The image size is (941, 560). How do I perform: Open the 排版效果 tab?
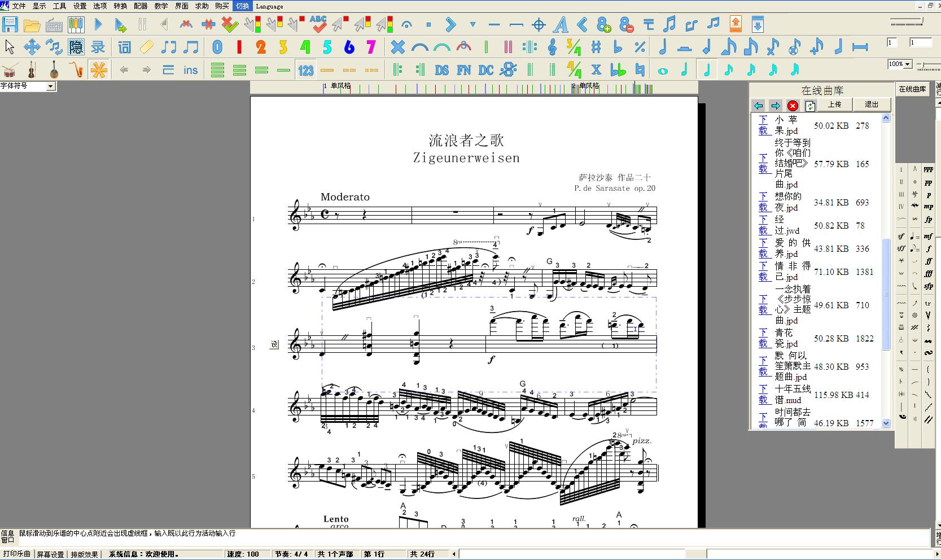coord(84,554)
